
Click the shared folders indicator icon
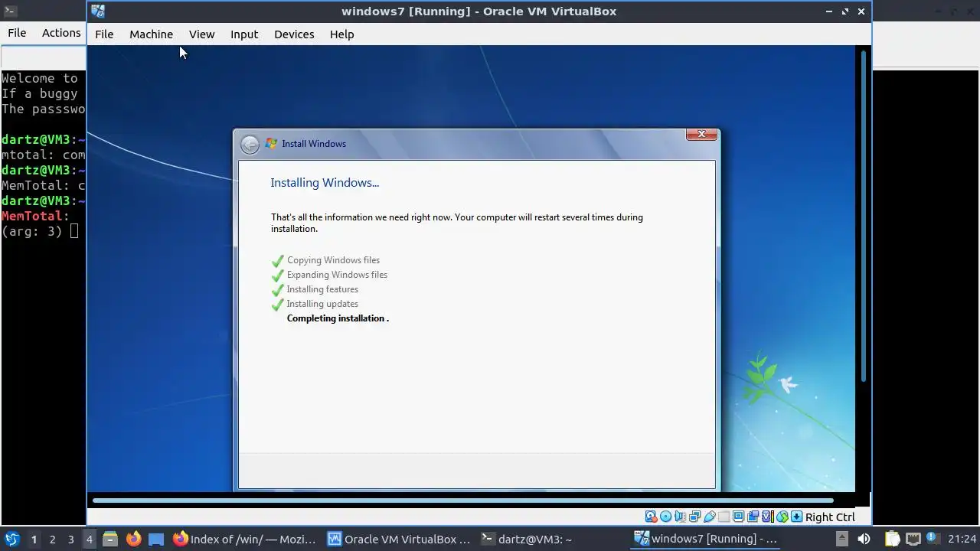(724, 517)
